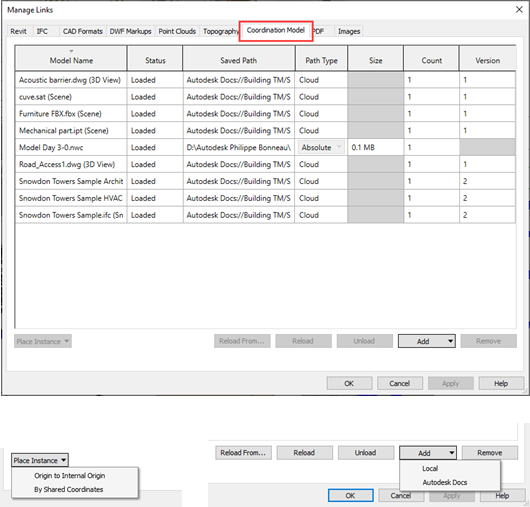Open the Add dropdown in the dialog
The image size is (530, 507).
(x=427, y=341)
